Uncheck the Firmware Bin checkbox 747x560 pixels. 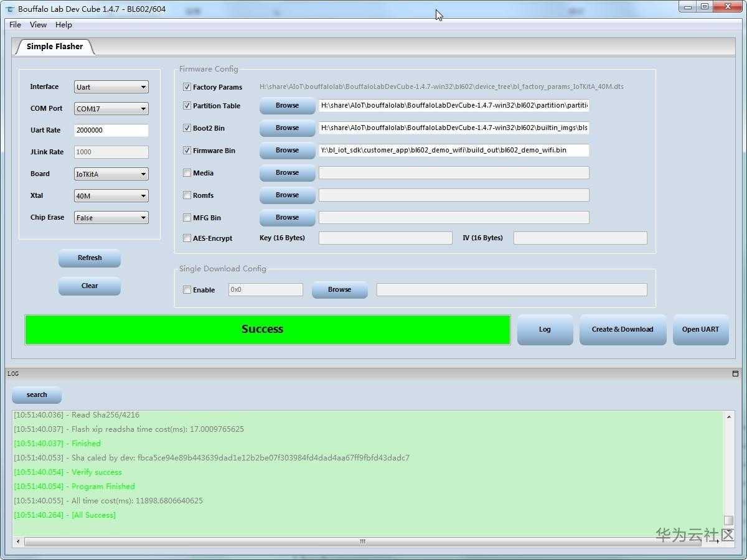187,151
